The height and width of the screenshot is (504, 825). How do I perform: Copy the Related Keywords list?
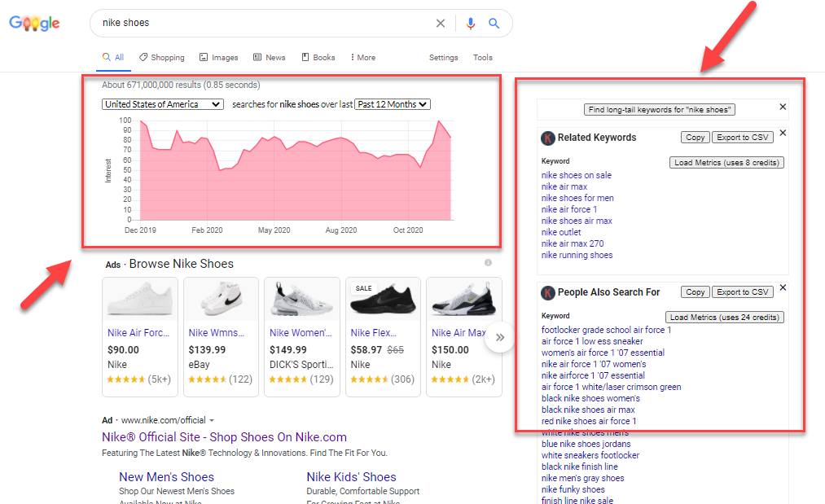[695, 138]
